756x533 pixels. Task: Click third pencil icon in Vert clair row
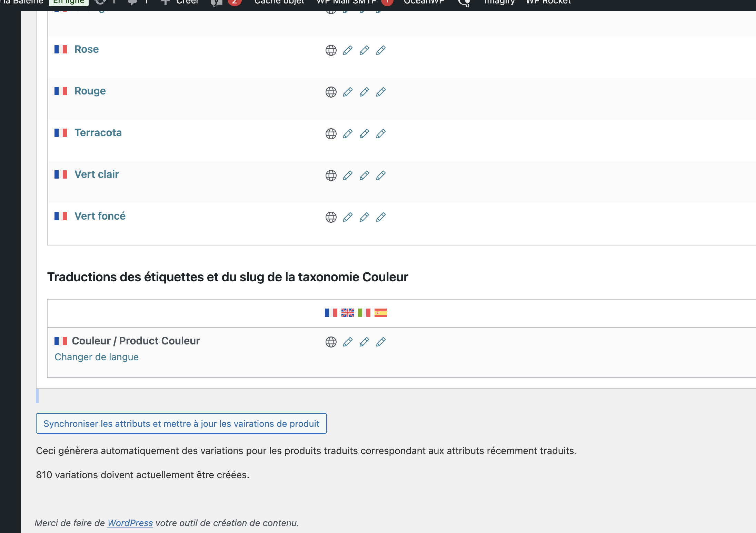coord(381,175)
